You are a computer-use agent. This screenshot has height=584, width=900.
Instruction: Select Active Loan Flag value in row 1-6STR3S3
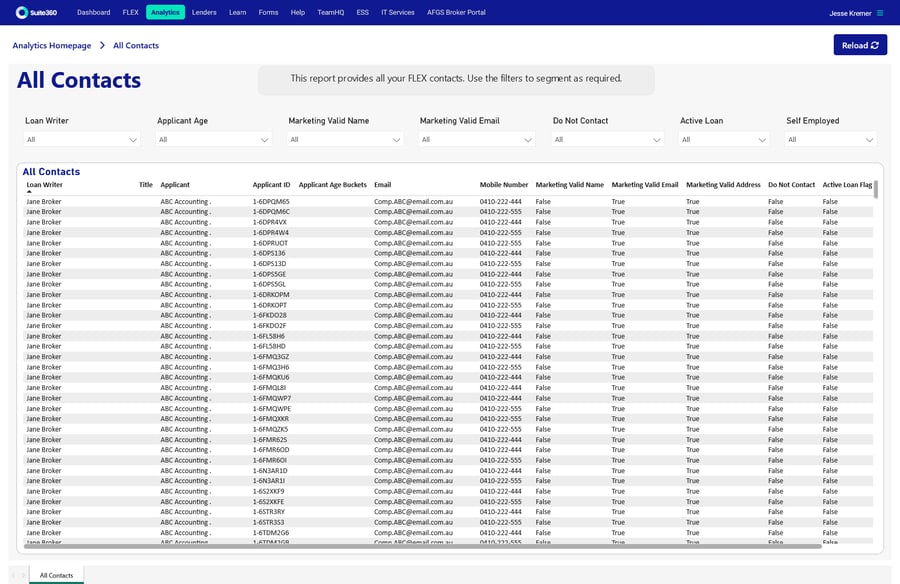click(x=830, y=522)
